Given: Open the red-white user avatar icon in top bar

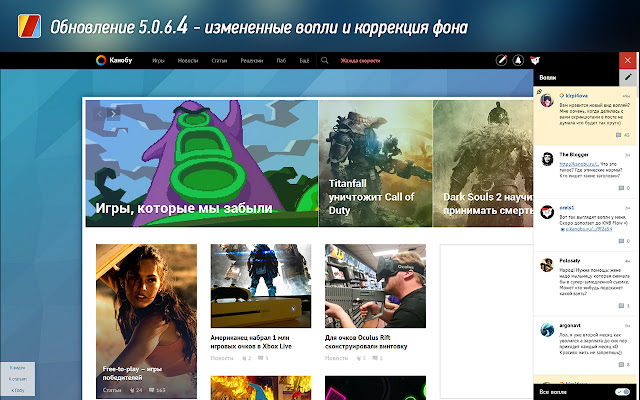Looking at the screenshot, I should click(535, 60).
